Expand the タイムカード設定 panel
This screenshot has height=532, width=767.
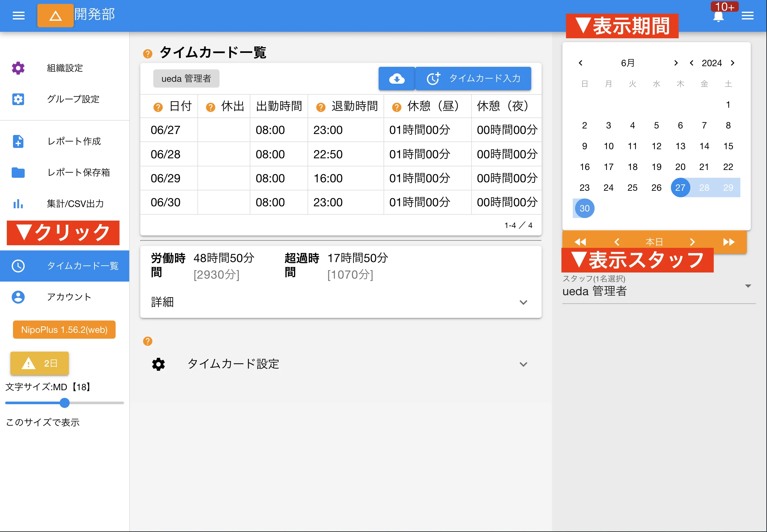pos(523,364)
